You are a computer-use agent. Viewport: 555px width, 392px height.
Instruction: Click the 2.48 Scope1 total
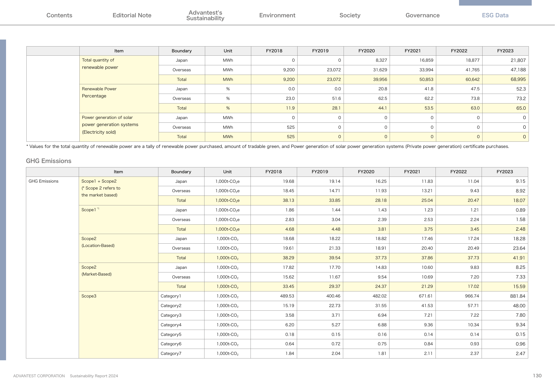click(520, 229)
